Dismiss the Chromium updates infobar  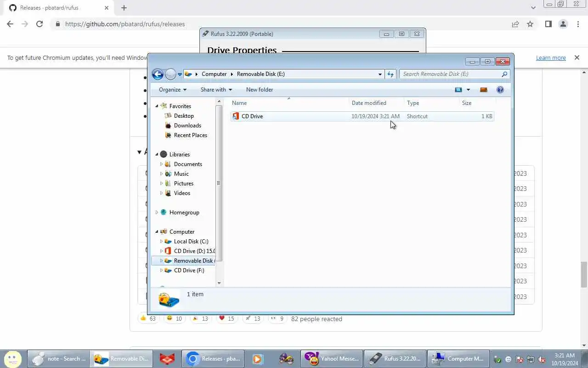click(577, 58)
